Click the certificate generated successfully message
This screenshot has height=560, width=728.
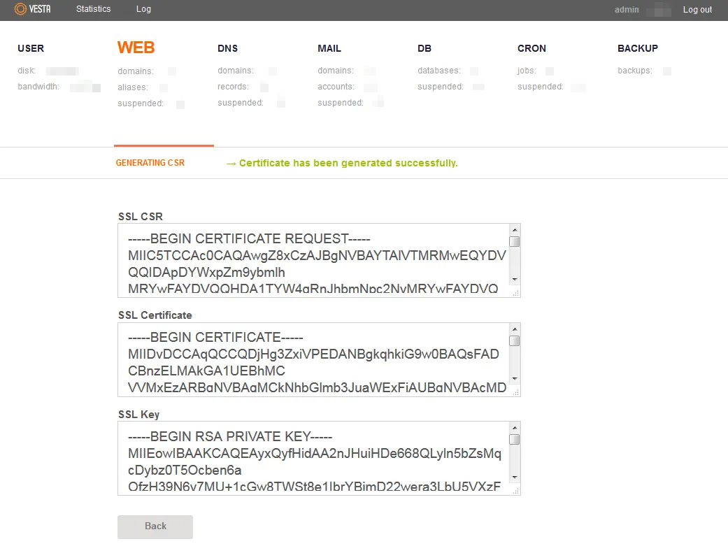(x=348, y=163)
